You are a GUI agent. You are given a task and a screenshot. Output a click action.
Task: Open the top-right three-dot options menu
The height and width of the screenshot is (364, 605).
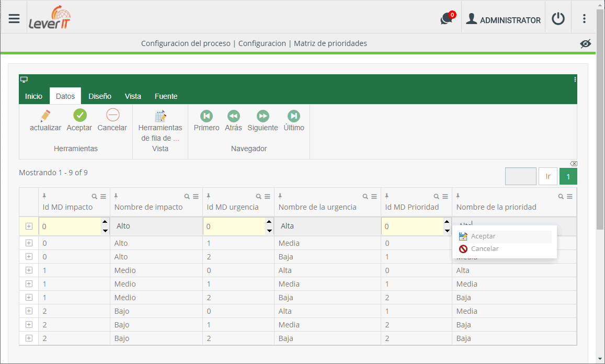coord(584,18)
